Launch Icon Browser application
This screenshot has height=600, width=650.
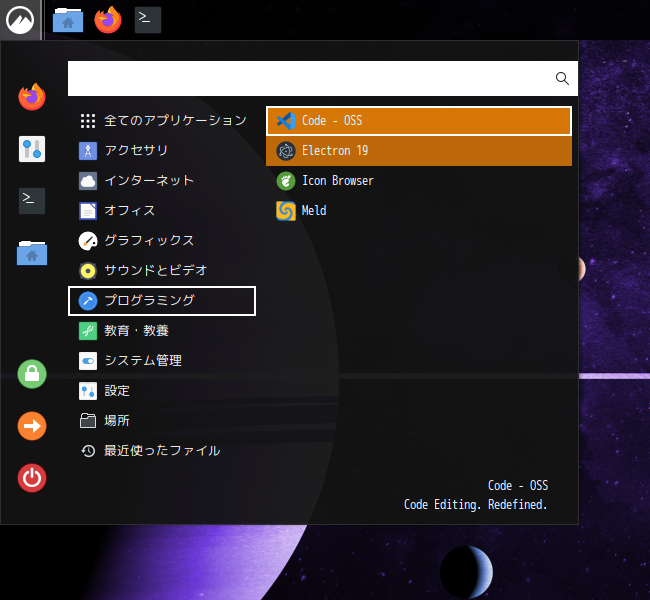click(x=419, y=181)
